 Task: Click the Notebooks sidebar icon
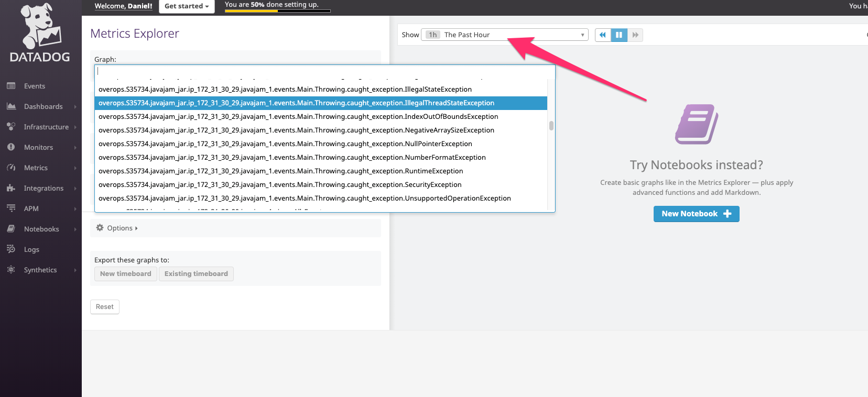coord(11,229)
